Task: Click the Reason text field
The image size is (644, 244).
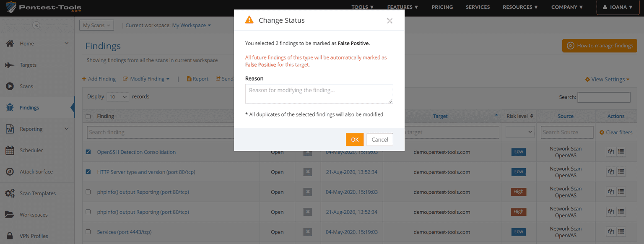Action: click(319, 93)
